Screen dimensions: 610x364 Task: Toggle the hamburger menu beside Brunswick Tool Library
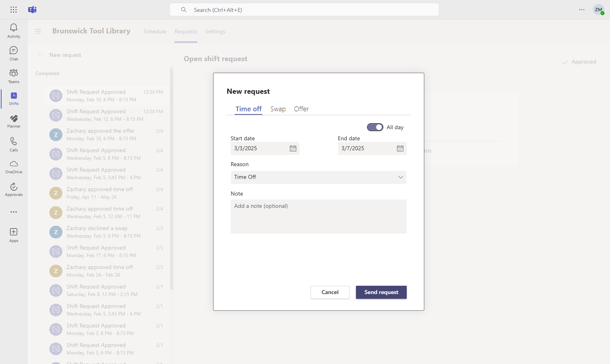click(x=38, y=31)
